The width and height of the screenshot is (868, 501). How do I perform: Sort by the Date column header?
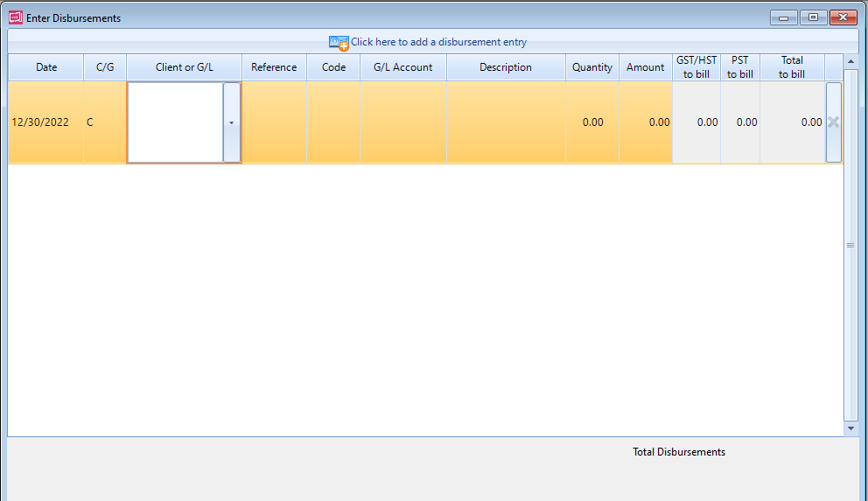point(46,67)
